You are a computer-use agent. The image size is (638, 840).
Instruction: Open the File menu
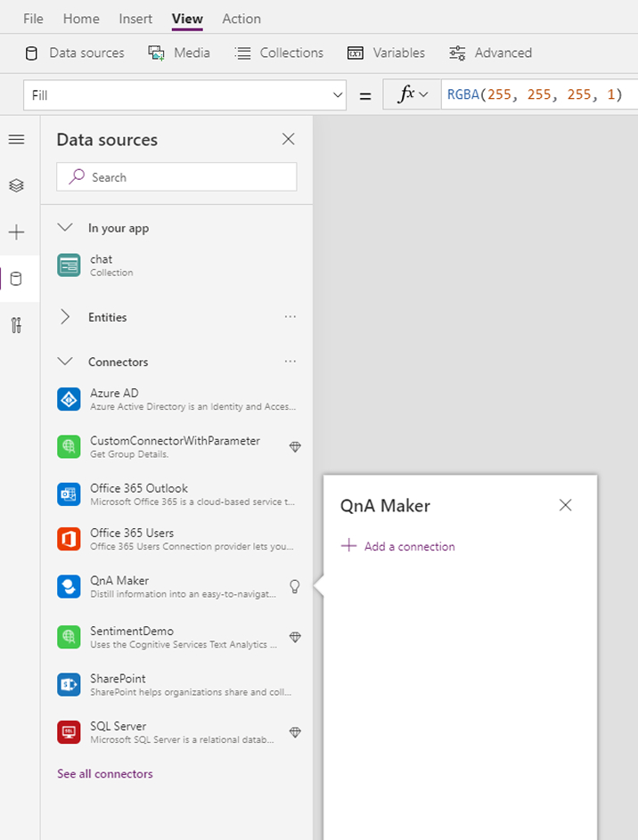pyautogui.click(x=33, y=19)
